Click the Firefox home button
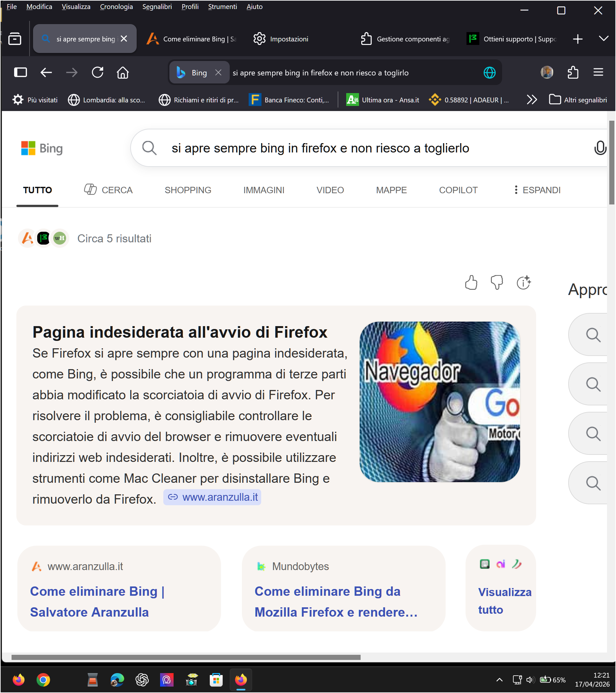Screen dimensions: 616x693 point(123,73)
